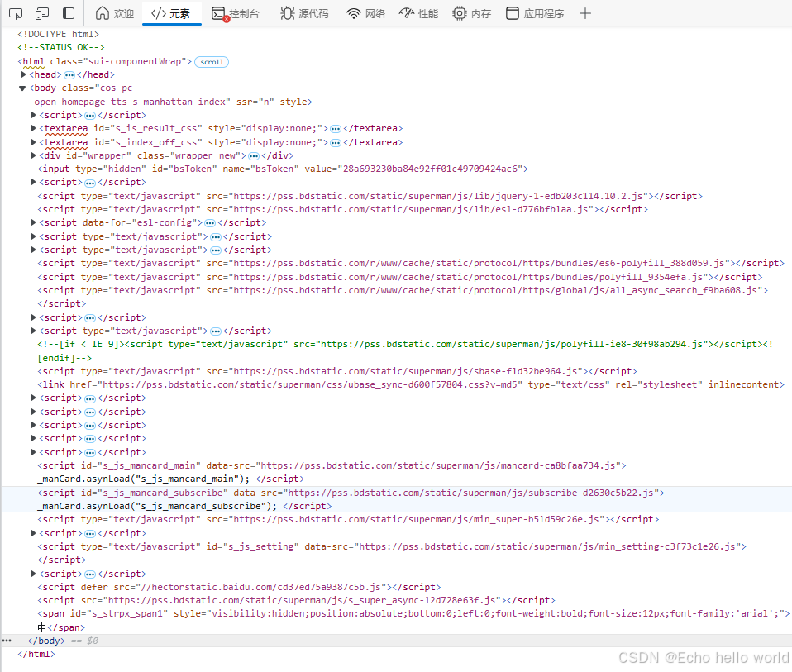Screen dimensions: 792x672
Task: Select the closing </html> line
Action: click(36, 655)
